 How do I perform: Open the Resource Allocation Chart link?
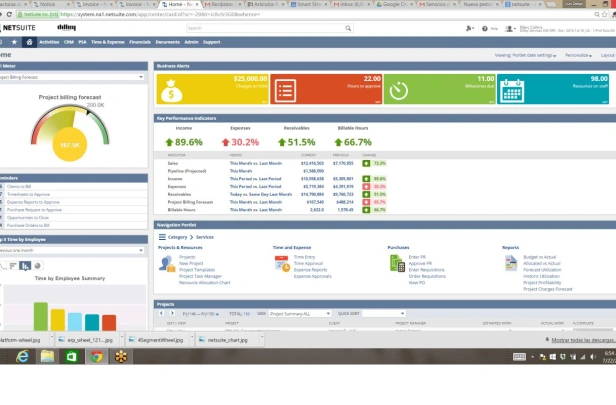[205, 282]
